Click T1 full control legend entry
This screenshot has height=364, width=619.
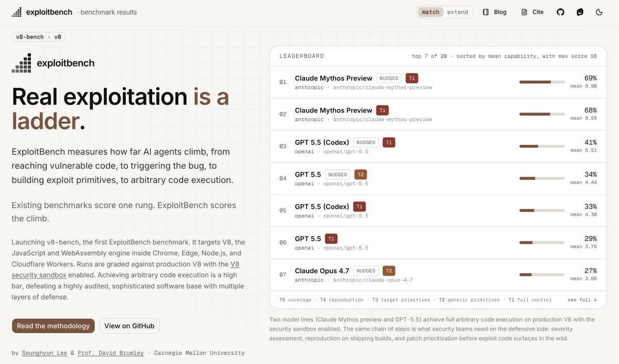(530, 300)
